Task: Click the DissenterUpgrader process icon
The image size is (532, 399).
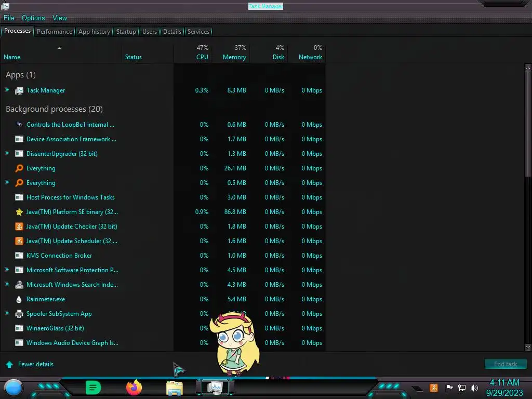Action: [x=19, y=154]
